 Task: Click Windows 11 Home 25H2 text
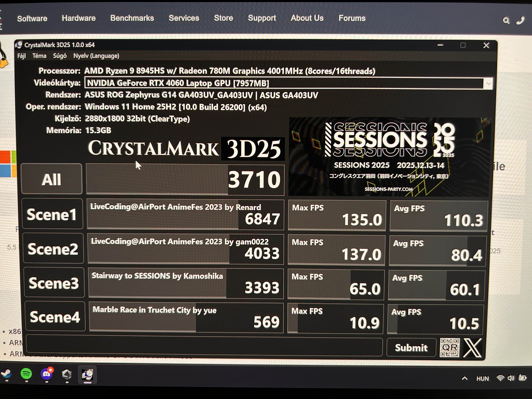(x=176, y=107)
